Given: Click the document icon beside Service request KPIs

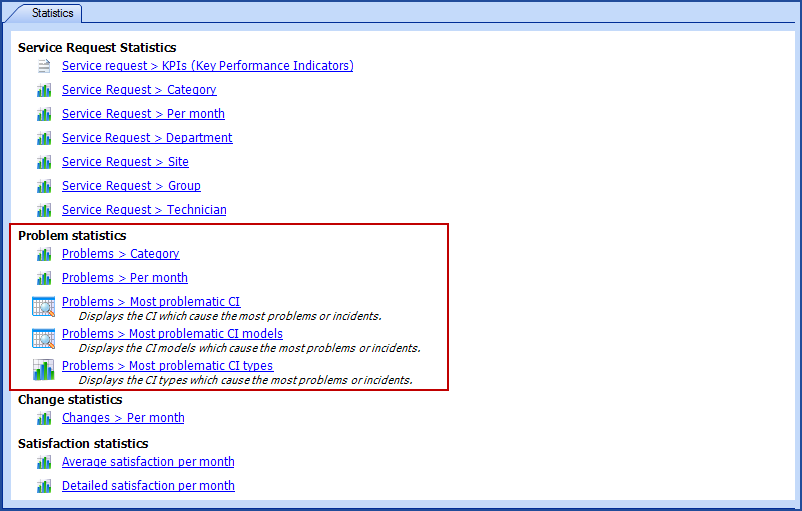Looking at the screenshot, I should pos(44,66).
